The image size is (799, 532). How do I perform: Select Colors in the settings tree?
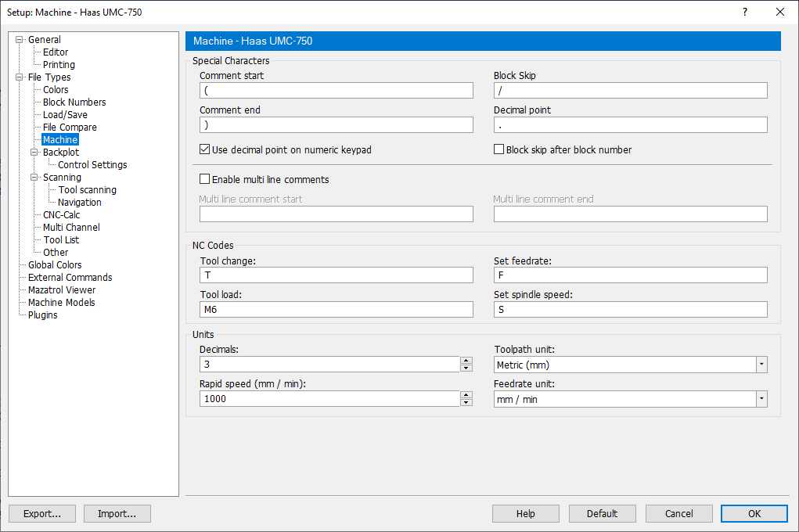56,90
